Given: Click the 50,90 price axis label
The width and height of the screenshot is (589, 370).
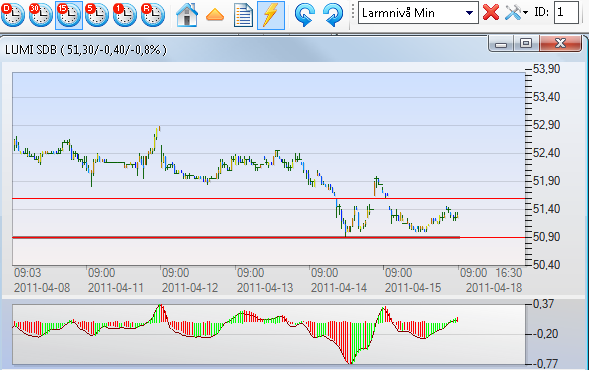Looking at the screenshot, I should click(x=547, y=237).
